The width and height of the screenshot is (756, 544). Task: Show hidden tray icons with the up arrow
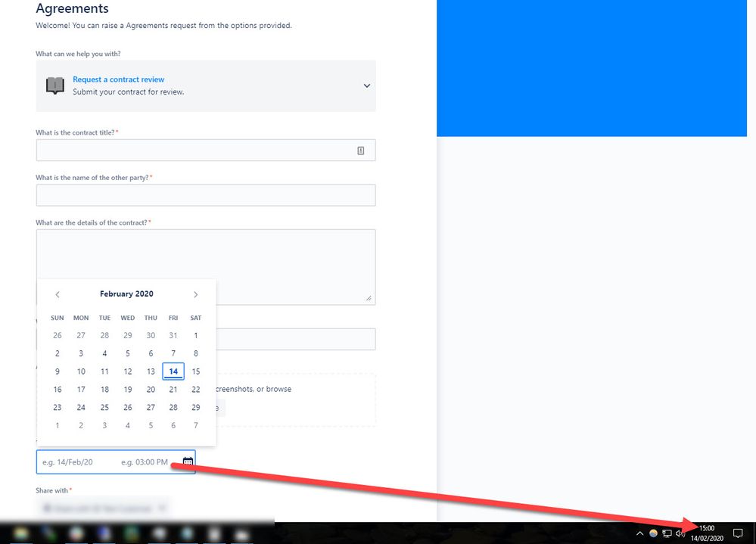tap(639, 533)
